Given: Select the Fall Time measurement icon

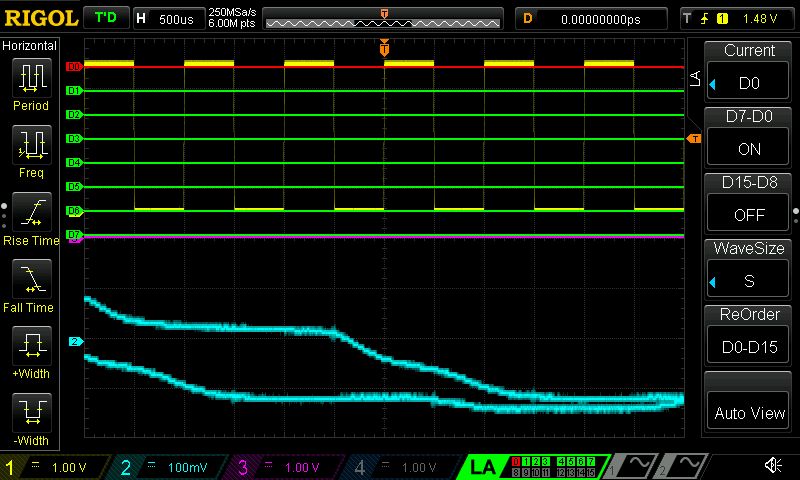Looking at the screenshot, I should pos(32,279).
